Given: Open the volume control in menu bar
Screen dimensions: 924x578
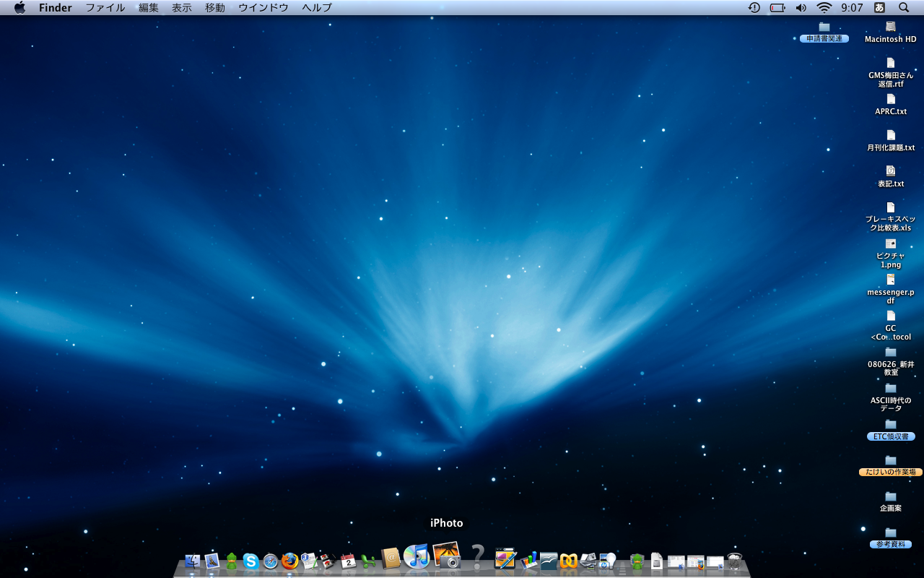Looking at the screenshot, I should coord(801,7).
